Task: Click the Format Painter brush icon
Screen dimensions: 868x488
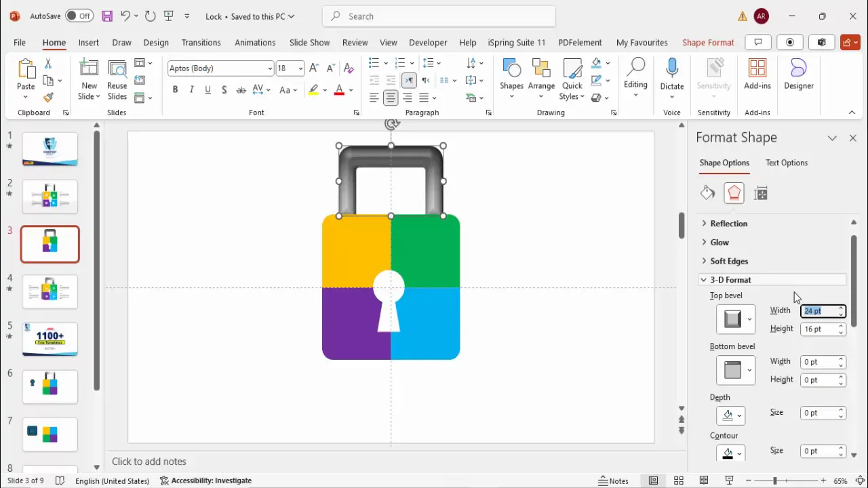Action: (x=47, y=98)
